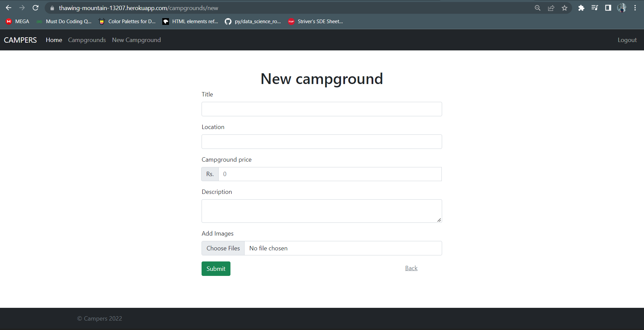Open the browser profile avatar
This screenshot has width=644, height=330.
(622, 8)
